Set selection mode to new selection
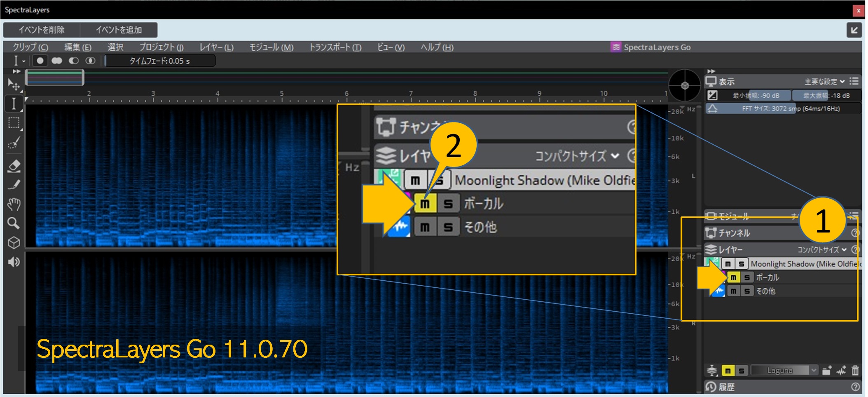Image resolution: width=868 pixels, height=397 pixels. [x=40, y=61]
